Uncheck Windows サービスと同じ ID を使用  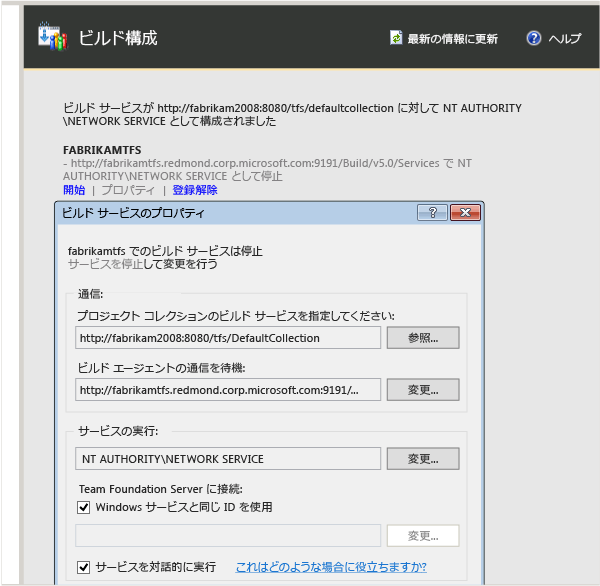tap(83, 508)
